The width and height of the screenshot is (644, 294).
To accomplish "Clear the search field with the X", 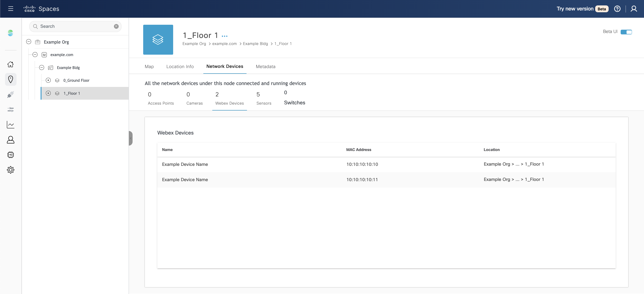I will click(x=116, y=26).
